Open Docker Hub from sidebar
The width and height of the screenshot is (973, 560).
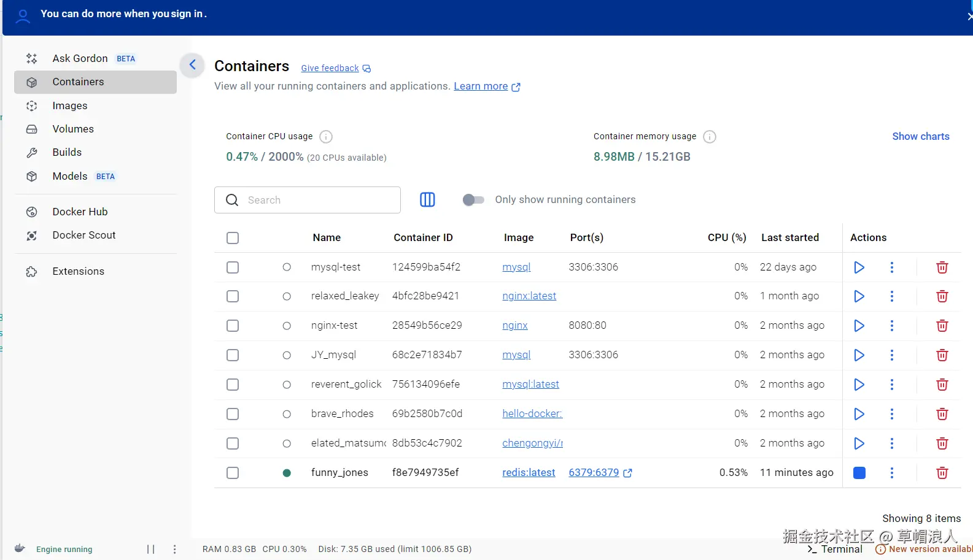(95, 212)
